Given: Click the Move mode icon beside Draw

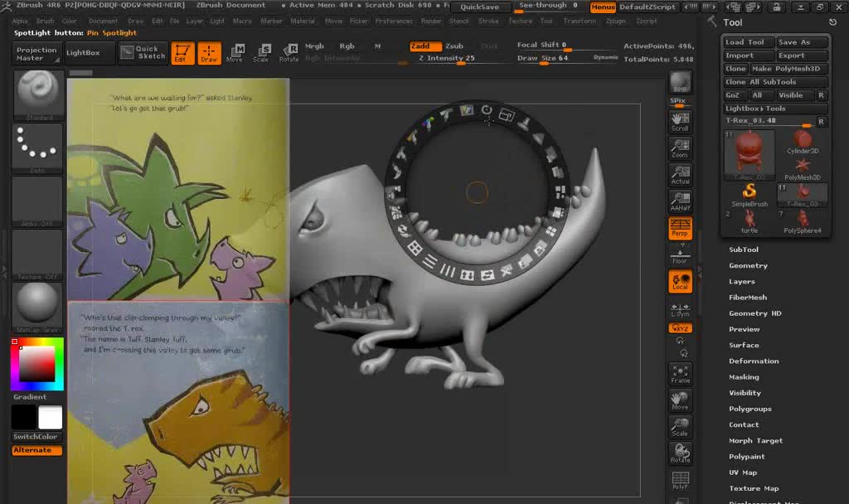Looking at the screenshot, I should point(235,53).
